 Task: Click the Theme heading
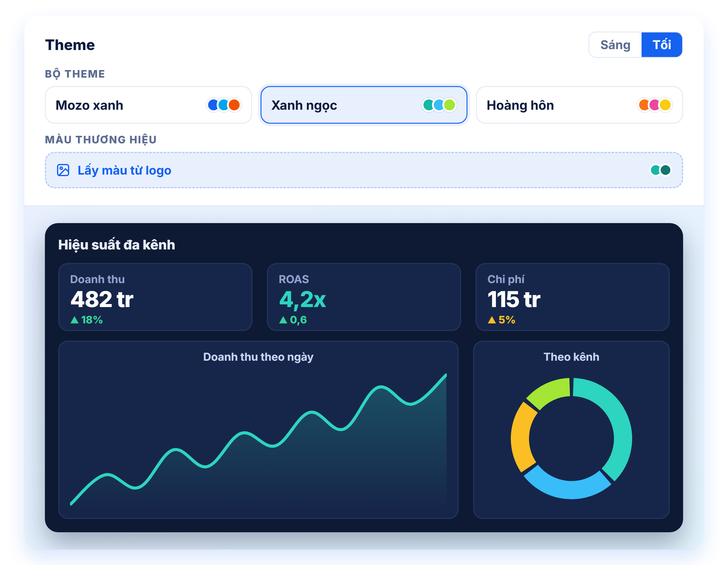pos(70,45)
